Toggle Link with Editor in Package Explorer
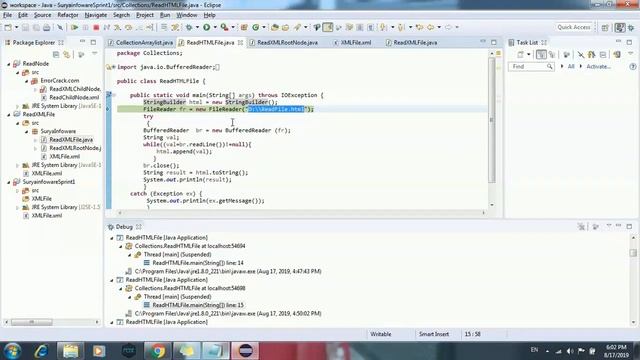640x360 pixels. [67, 55]
